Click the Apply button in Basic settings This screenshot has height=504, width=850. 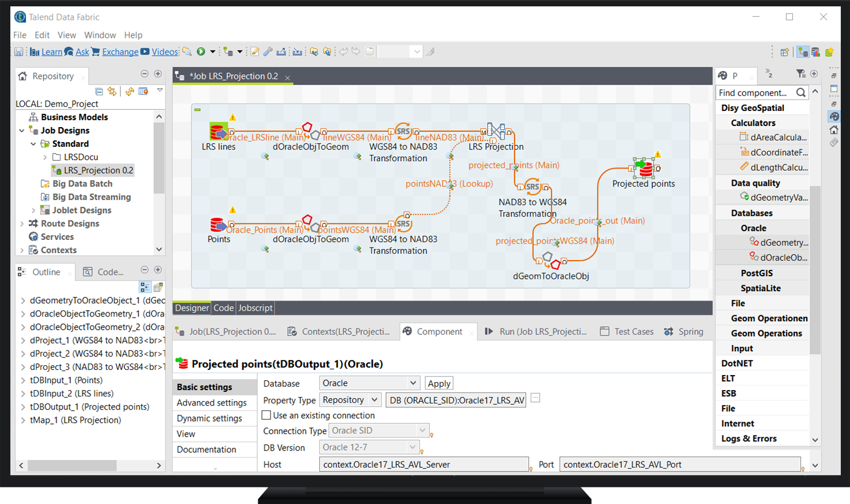point(439,383)
